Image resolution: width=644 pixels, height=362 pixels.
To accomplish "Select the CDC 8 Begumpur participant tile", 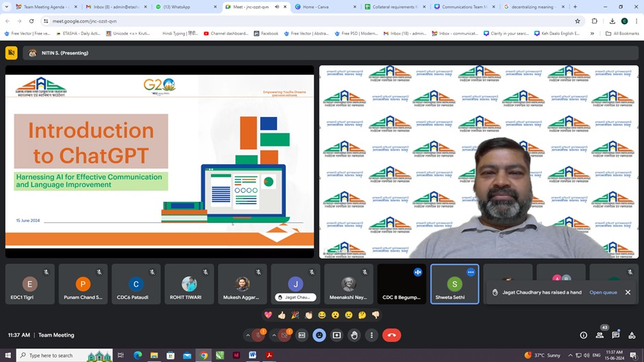I will [x=401, y=284].
